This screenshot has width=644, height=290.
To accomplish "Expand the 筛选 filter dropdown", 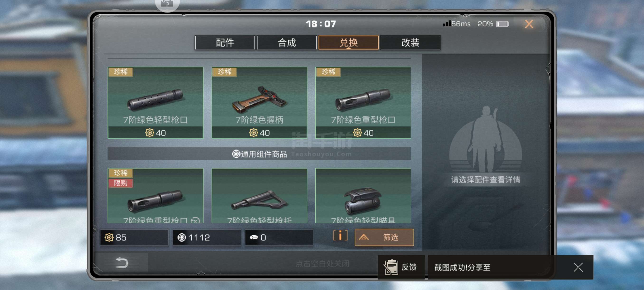I will point(384,237).
